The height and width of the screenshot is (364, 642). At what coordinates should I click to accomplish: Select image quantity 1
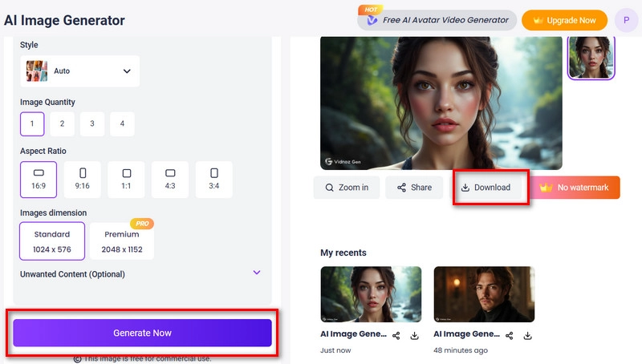32,123
